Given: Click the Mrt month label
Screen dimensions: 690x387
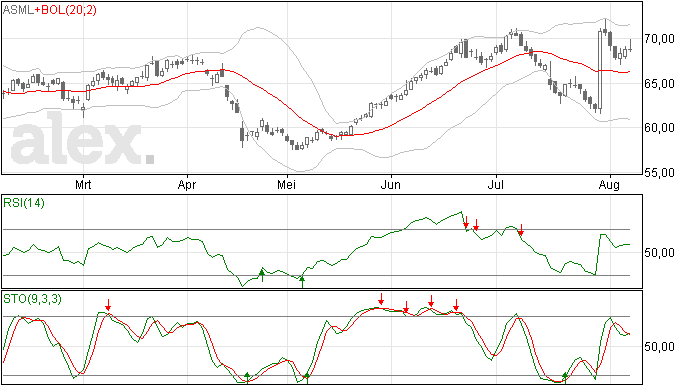Looking at the screenshot, I should [x=83, y=185].
